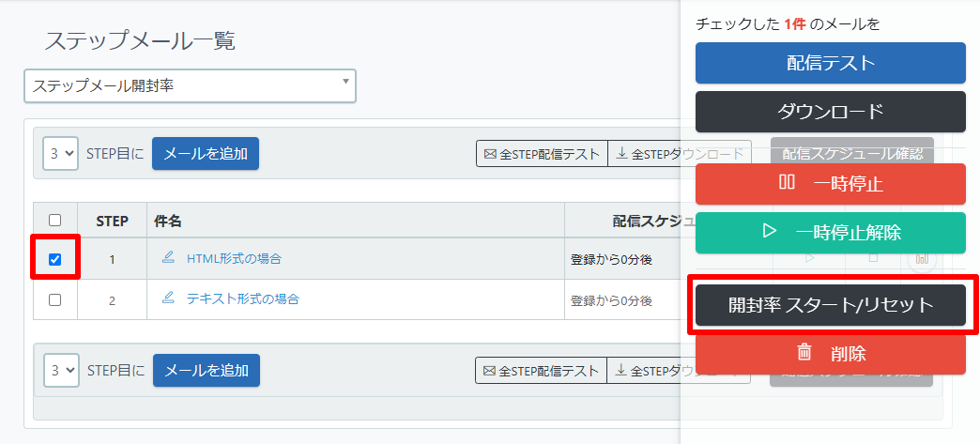
Task: Toggle the select-all checkbox in table header
Action: tap(54, 220)
